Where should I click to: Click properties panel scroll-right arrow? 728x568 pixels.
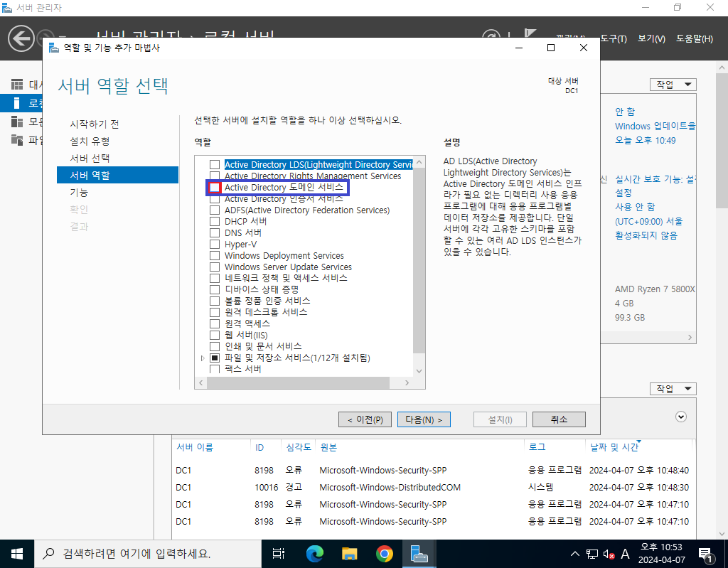[x=690, y=337]
